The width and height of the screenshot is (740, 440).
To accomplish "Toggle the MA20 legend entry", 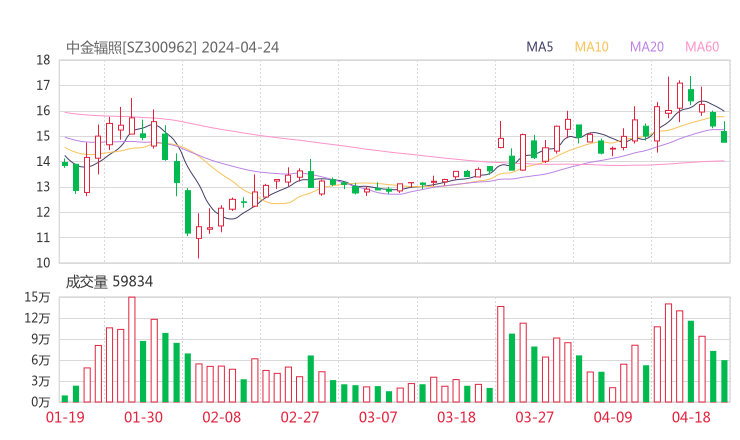I will coord(647,47).
